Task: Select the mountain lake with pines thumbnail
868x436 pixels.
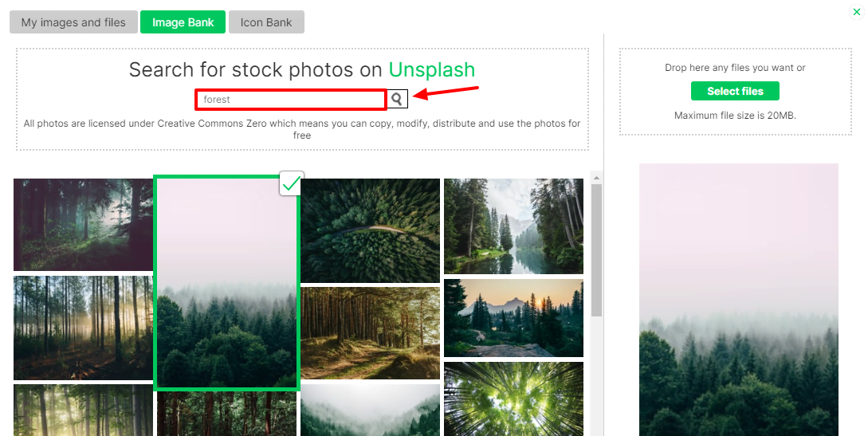Action: [x=514, y=226]
